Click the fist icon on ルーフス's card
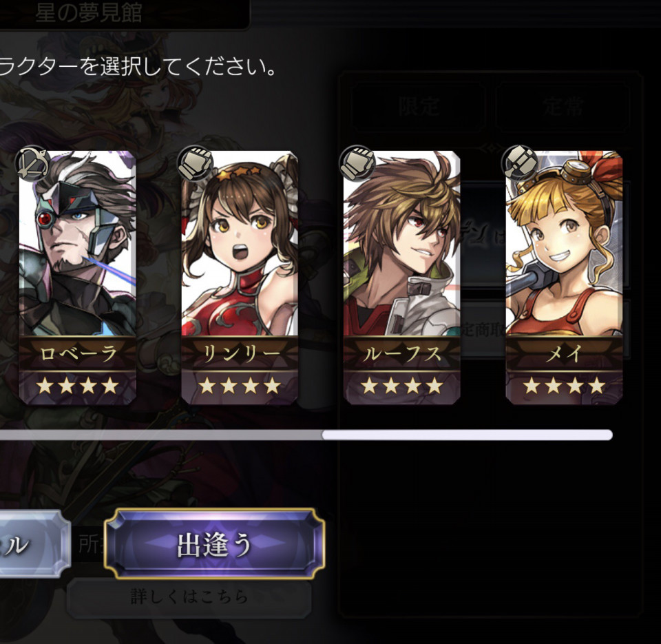Image resolution: width=661 pixels, height=644 pixels. (x=357, y=163)
